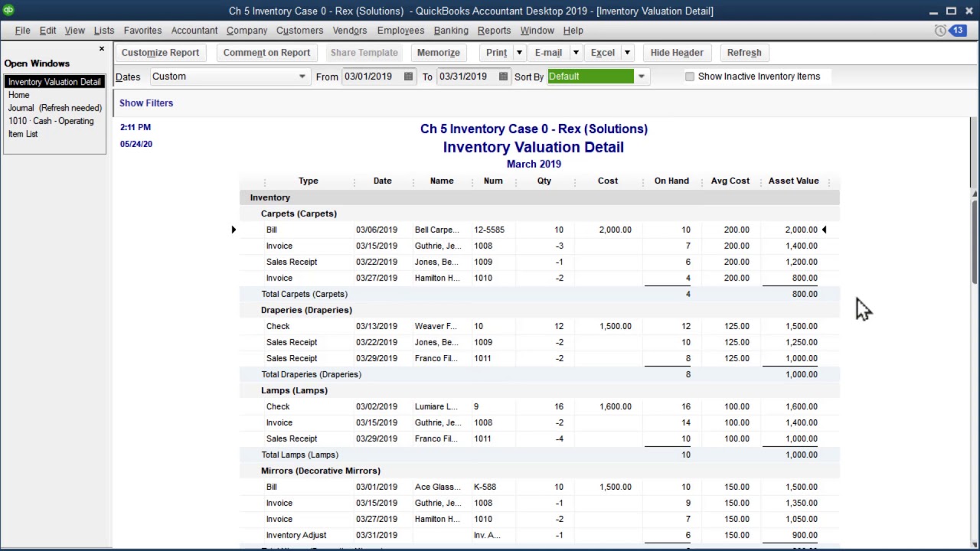
Task: Close the Open Windows panel
Action: [x=101, y=49]
